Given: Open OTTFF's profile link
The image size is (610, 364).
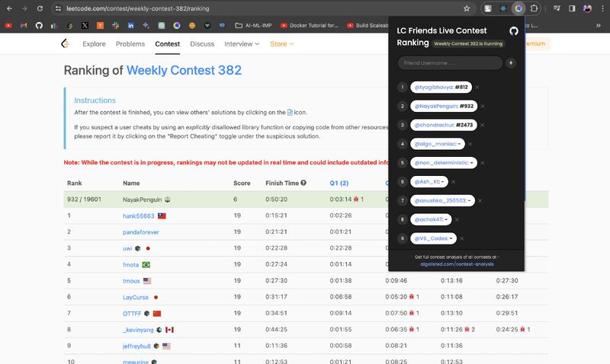Looking at the screenshot, I should click(x=132, y=314).
